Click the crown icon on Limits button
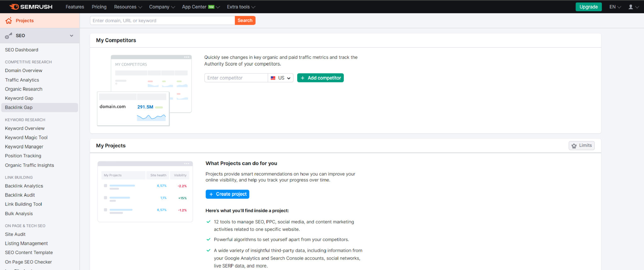Screen dimensions: 644x270 pos(574,146)
